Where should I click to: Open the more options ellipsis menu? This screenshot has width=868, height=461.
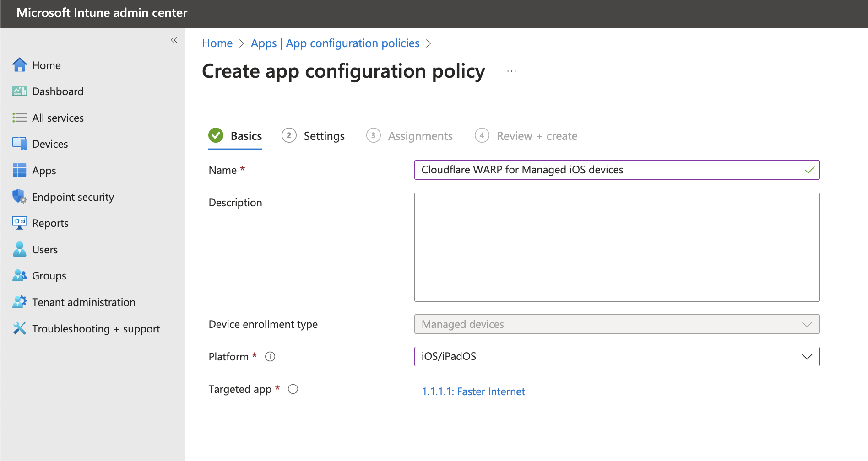tap(511, 71)
